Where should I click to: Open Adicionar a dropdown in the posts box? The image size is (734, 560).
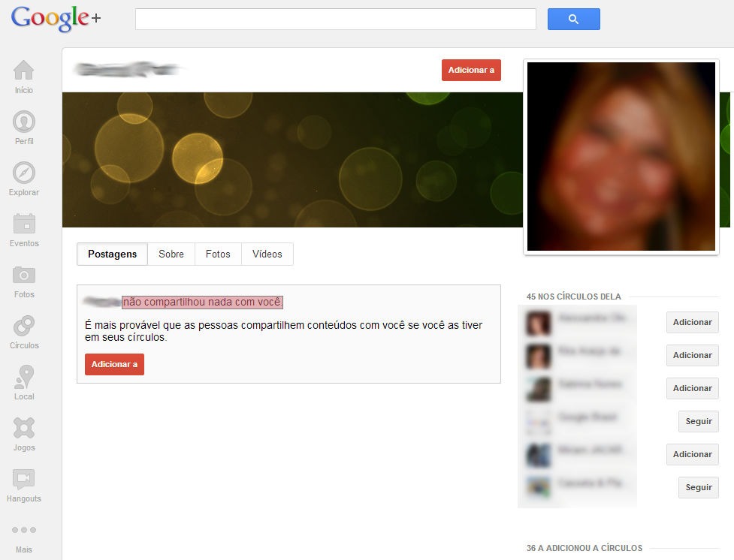click(x=114, y=365)
